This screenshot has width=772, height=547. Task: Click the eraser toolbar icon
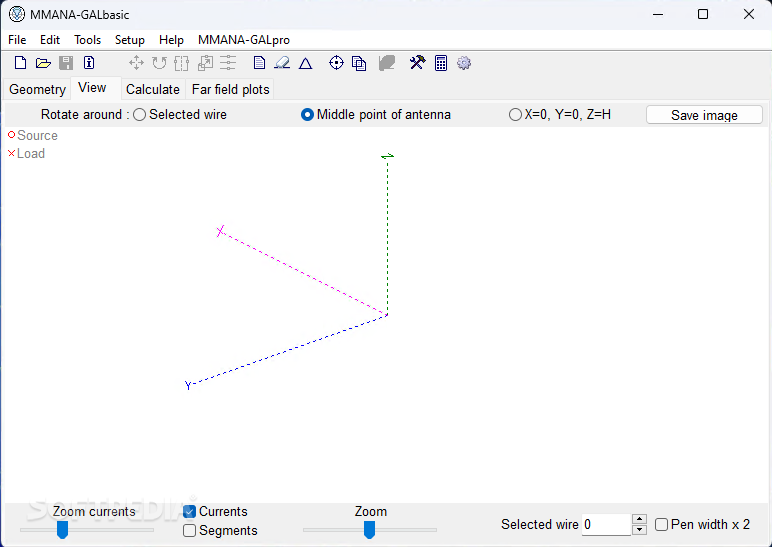(282, 63)
